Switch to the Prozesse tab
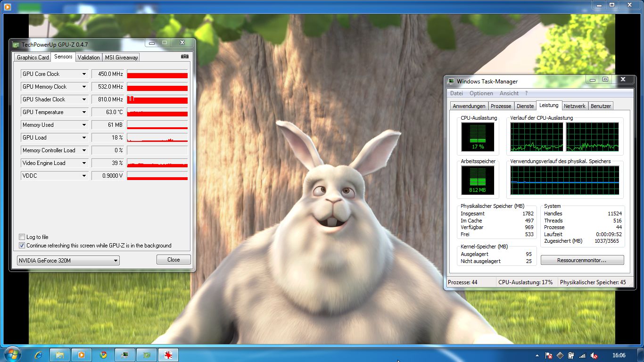Image resolution: width=644 pixels, height=362 pixels. 501,106
